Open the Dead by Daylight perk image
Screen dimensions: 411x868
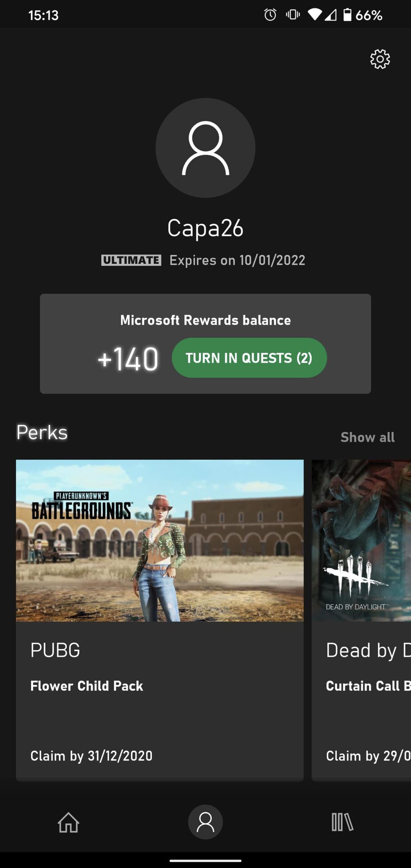point(361,541)
